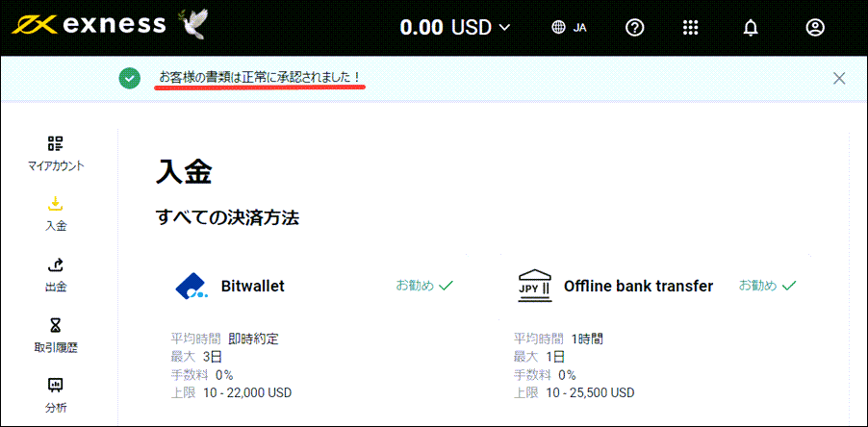This screenshot has width=868, height=427.
Task: Click the green approval checkmark icon
Action: point(130,78)
